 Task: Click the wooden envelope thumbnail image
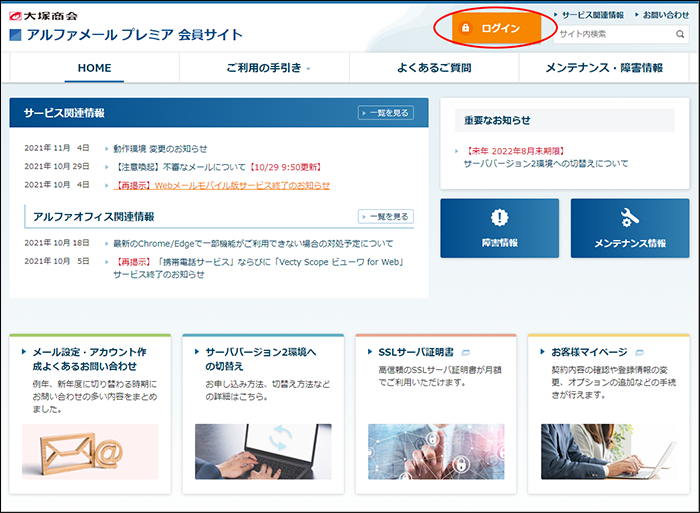click(x=90, y=452)
